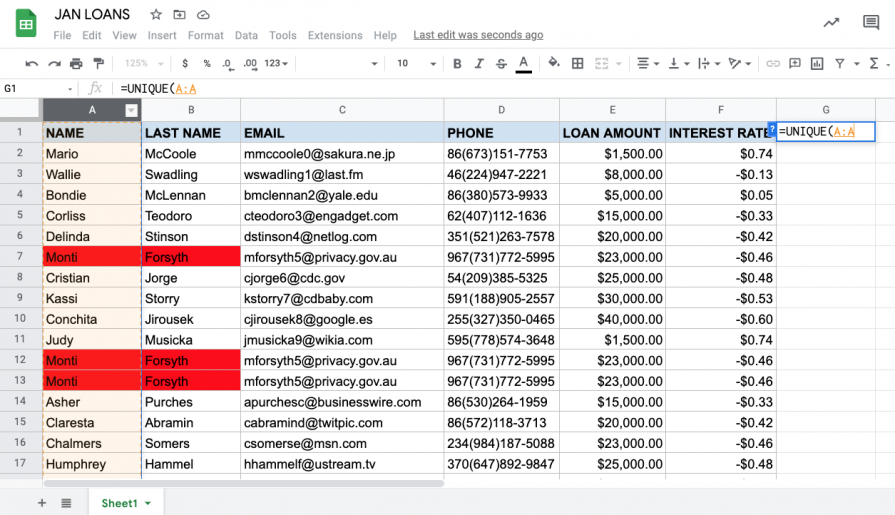Open the fill color bucket

[554, 63]
